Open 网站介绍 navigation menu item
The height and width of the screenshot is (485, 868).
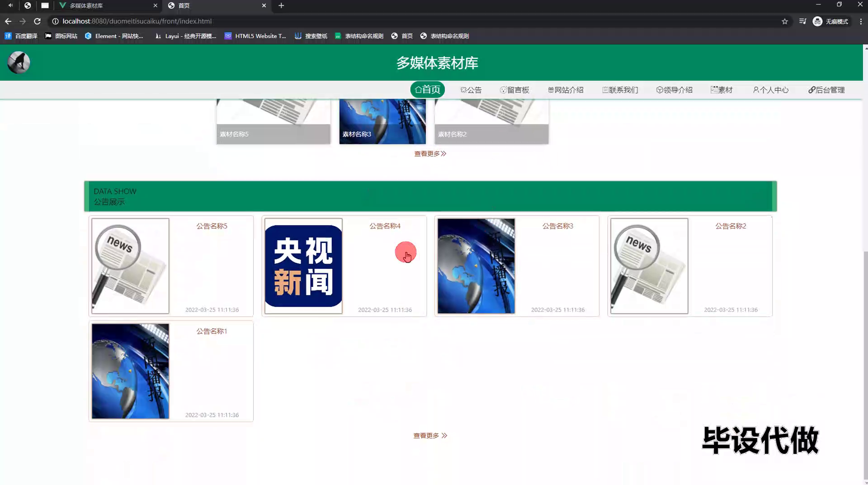click(x=566, y=90)
